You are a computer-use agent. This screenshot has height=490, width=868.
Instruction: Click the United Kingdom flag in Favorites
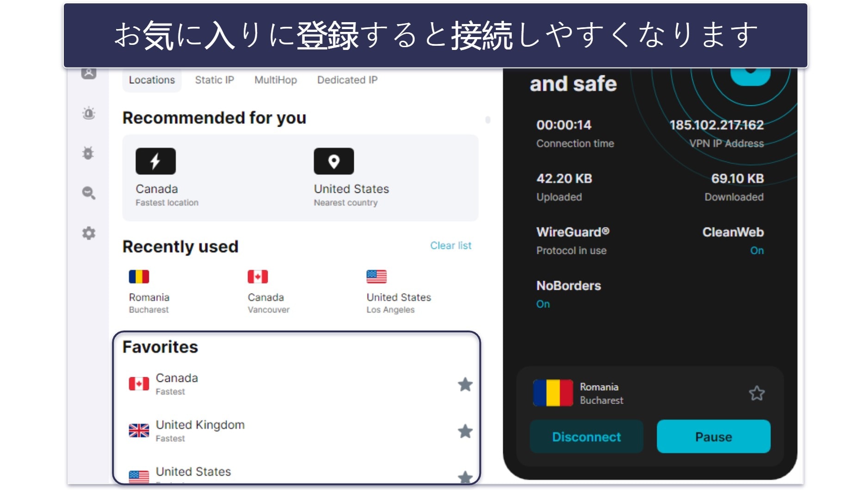pos(139,430)
